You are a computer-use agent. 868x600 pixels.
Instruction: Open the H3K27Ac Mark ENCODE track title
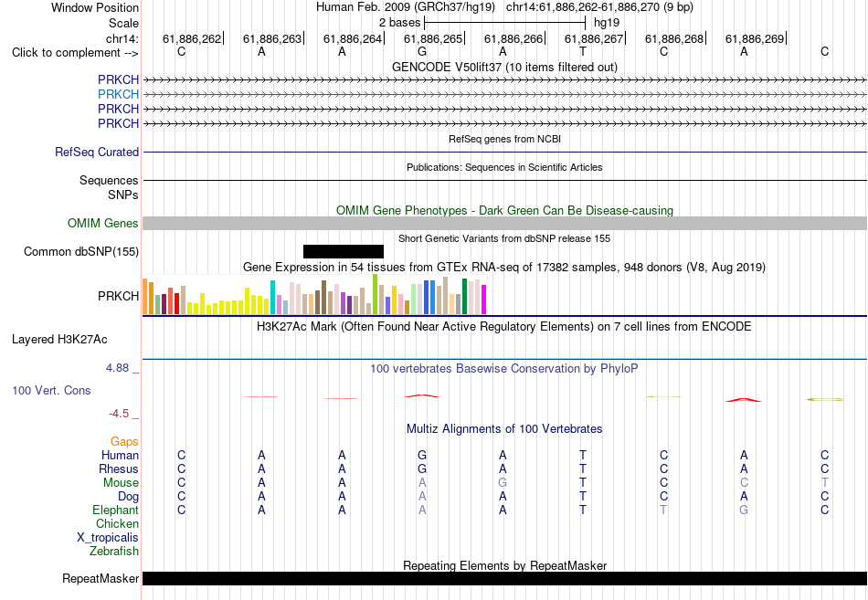coord(504,327)
